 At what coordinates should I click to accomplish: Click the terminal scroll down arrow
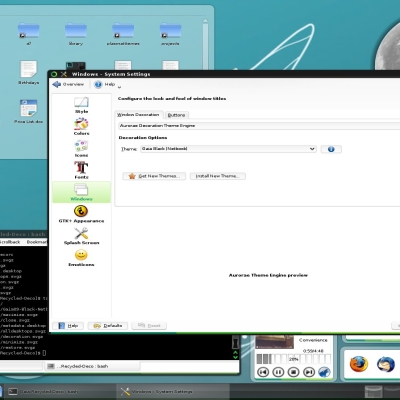(235, 357)
